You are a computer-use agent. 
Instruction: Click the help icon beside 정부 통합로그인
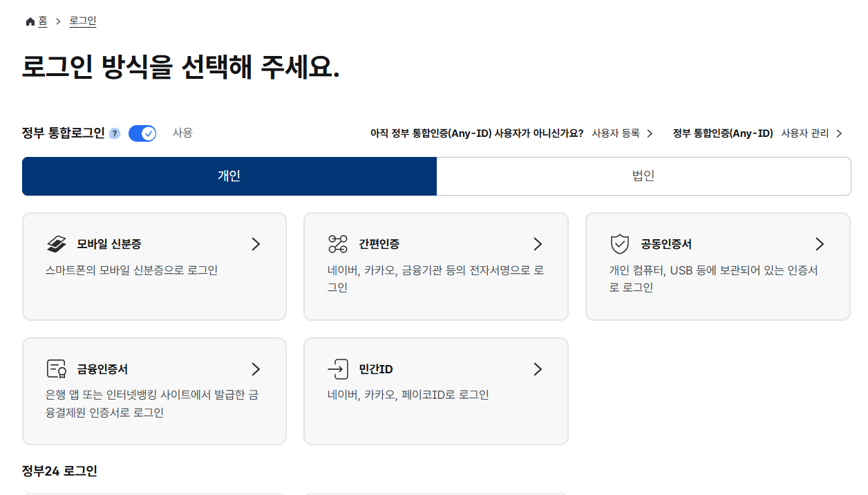click(115, 133)
